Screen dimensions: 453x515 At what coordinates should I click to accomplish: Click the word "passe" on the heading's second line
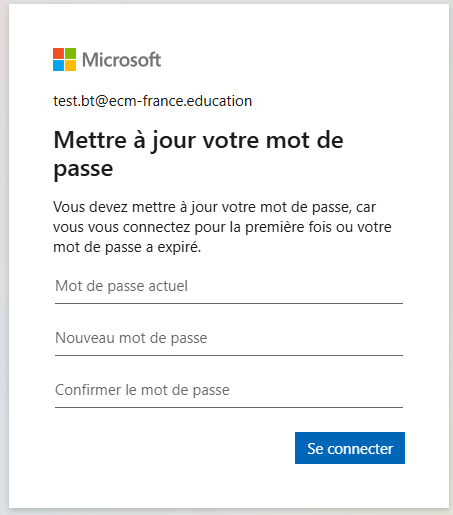click(83, 169)
